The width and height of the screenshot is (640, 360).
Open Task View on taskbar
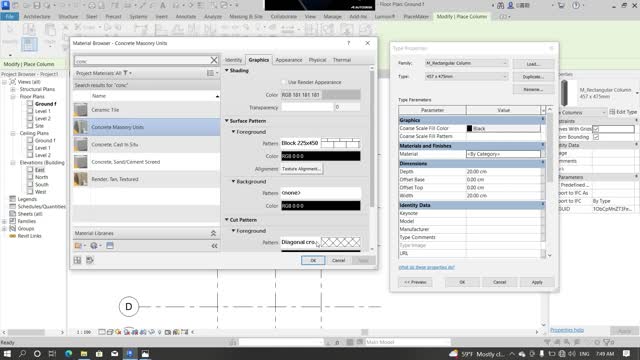point(52,354)
